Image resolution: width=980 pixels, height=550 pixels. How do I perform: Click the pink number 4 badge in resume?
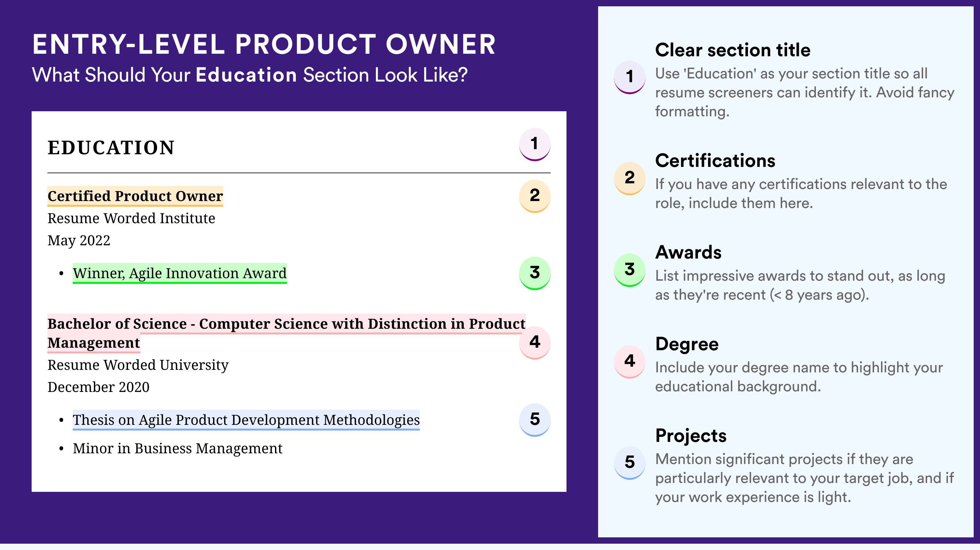[x=535, y=342]
